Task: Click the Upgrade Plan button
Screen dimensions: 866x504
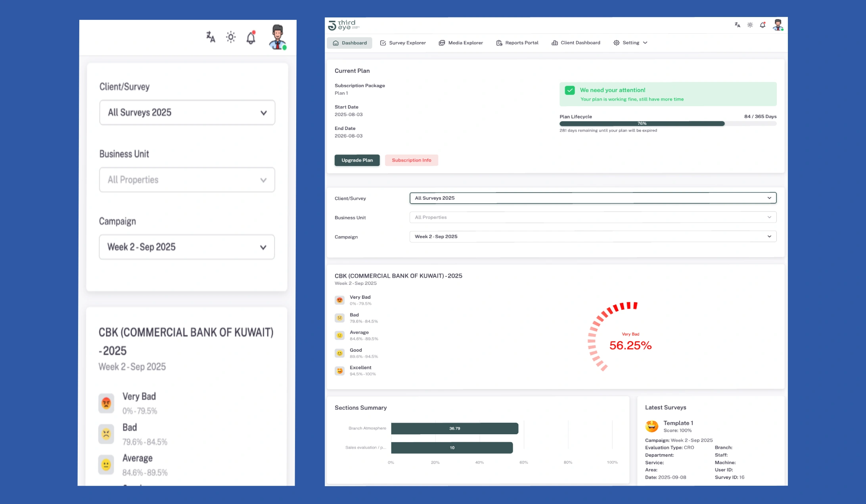Action: (357, 160)
